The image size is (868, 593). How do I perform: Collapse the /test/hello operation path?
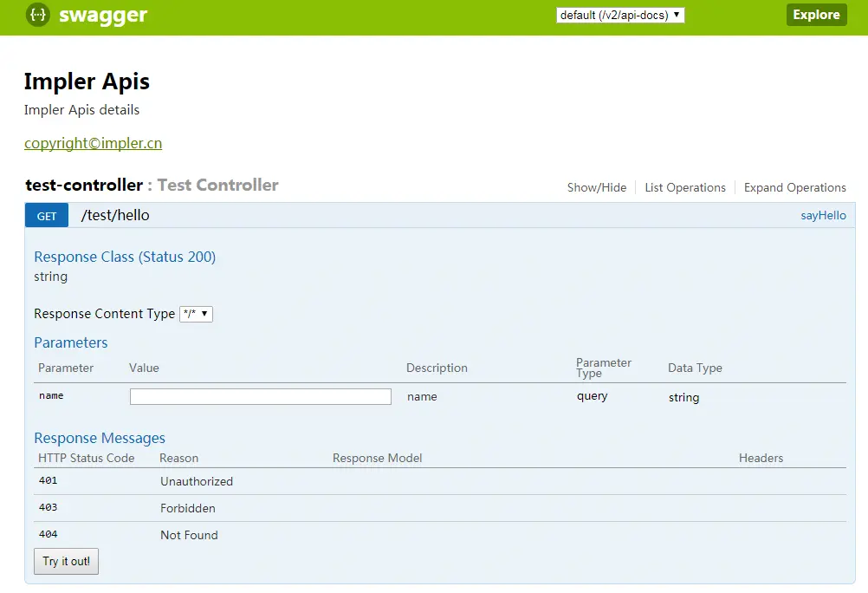pyautogui.click(x=115, y=215)
